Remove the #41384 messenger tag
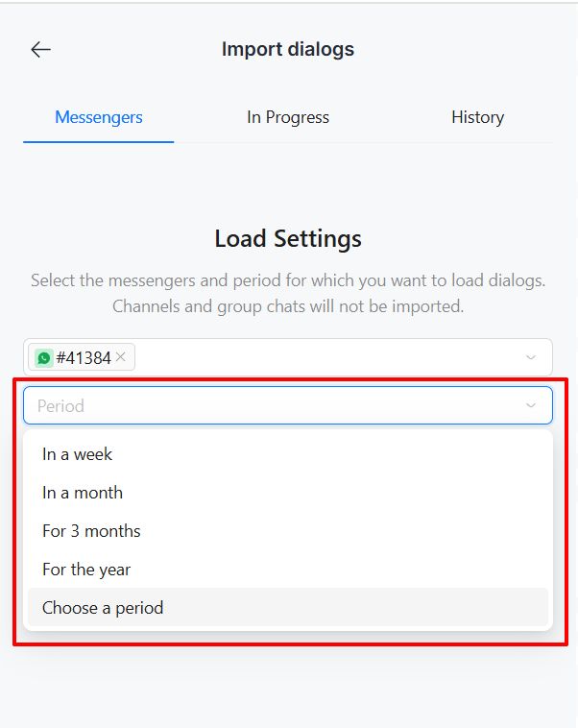578x728 pixels. tap(121, 357)
